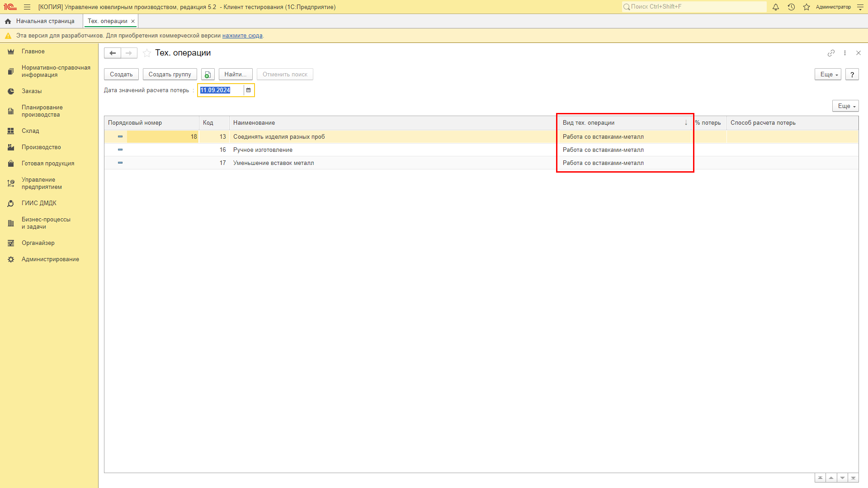Click the save/refresh icon in toolbar

click(208, 74)
